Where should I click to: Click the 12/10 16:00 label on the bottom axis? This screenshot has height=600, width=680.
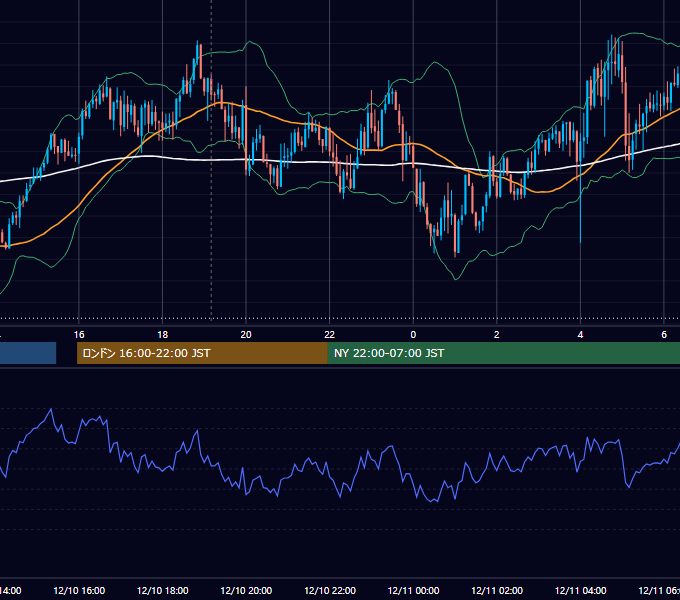(x=79, y=590)
